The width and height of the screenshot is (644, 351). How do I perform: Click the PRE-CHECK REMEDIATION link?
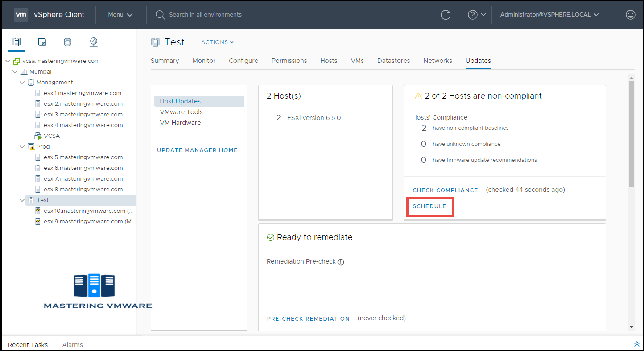pos(308,319)
